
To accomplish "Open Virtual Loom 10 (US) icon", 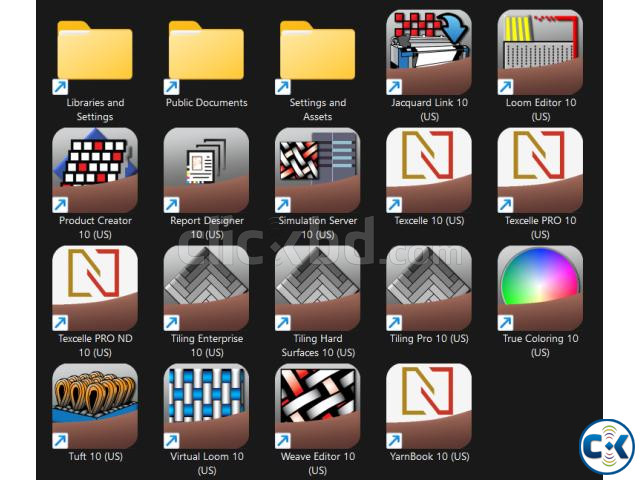I will pos(206,406).
